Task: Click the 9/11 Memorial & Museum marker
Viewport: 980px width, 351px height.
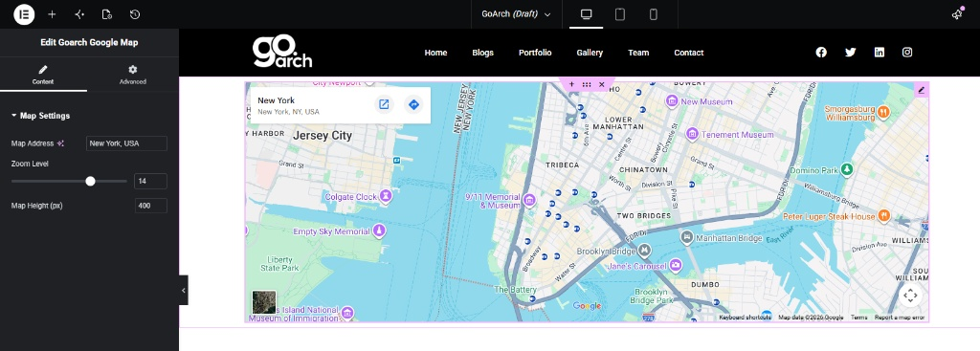Action: (x=529, y=200)
